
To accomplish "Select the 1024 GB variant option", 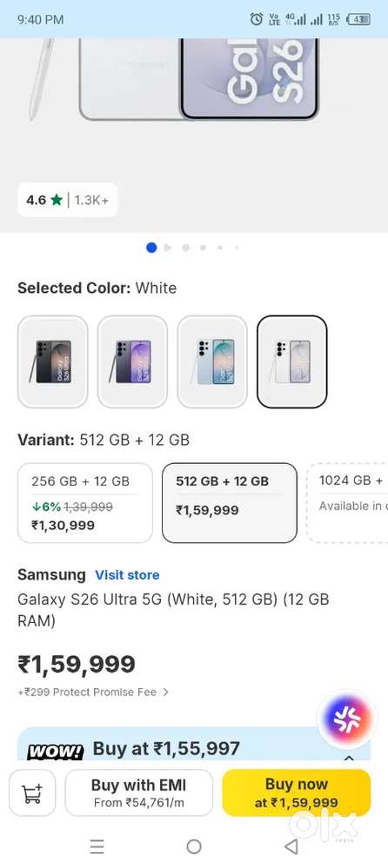I will click(347, 503).
